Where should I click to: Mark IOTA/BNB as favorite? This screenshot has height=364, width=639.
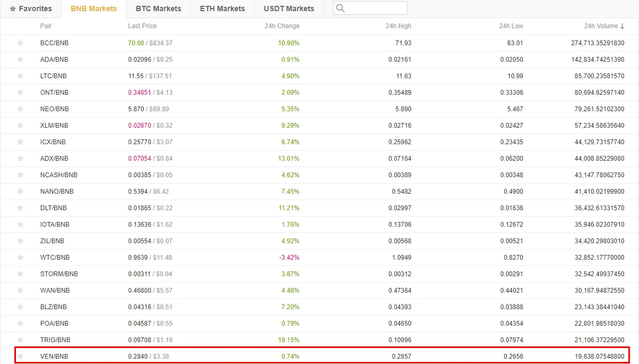[x=20, y=225]
